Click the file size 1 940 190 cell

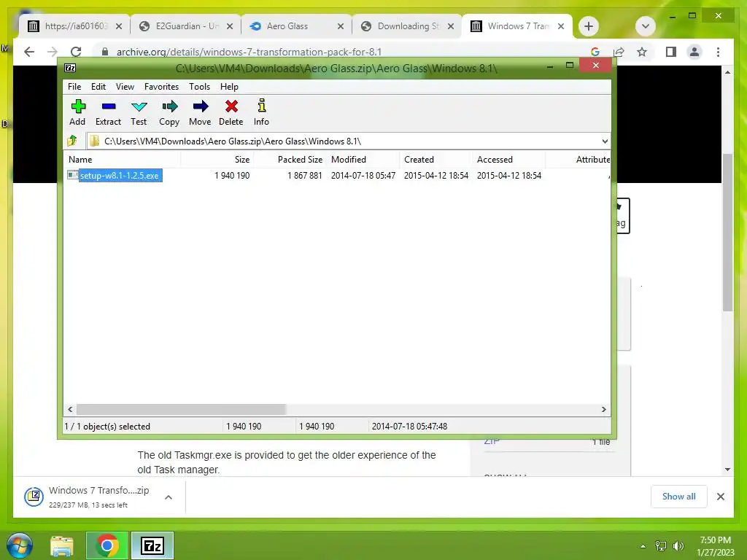(x=232, y=175)
